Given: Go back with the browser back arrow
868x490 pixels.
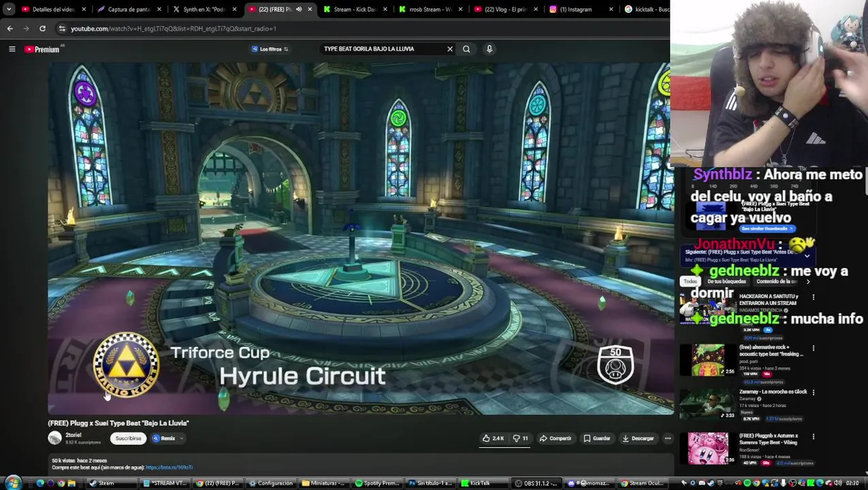Looking at the screenshot, I should (x=10, y=29).
